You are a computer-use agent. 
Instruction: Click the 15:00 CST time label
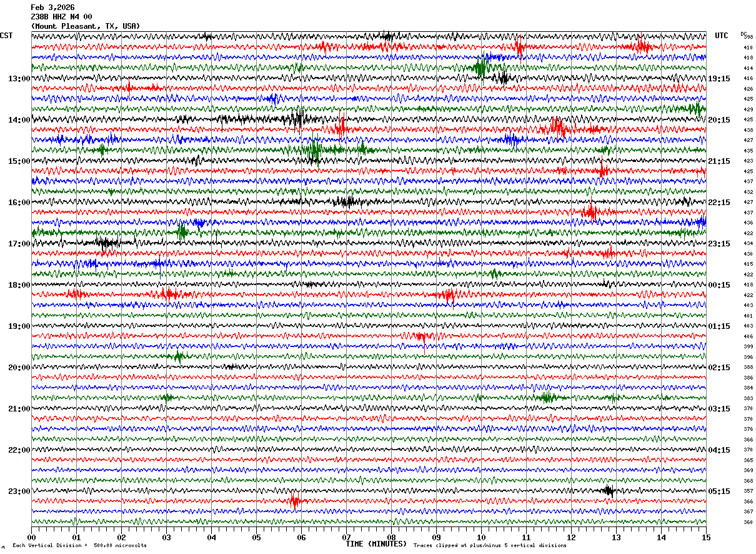point(19,161)
